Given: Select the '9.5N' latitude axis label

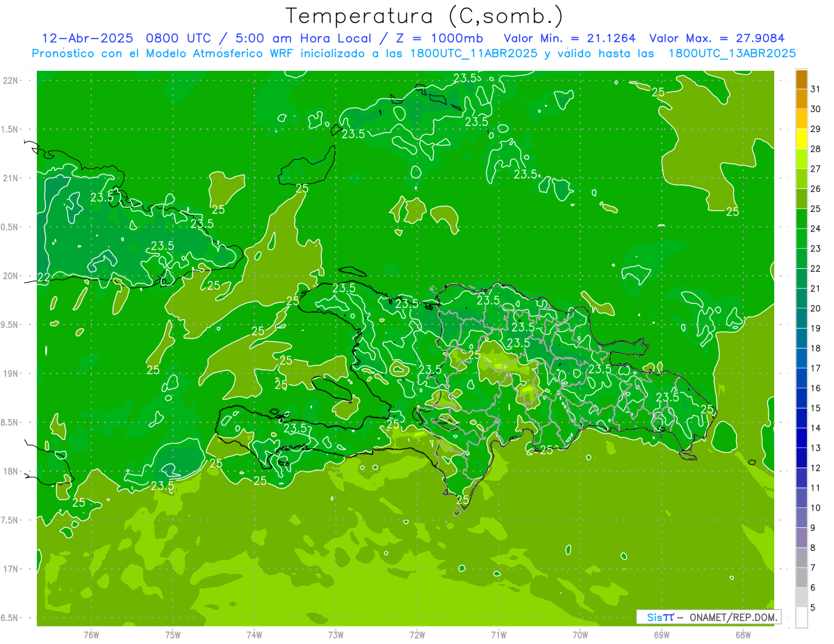Looking at the screenshot, I should [10, 324].
